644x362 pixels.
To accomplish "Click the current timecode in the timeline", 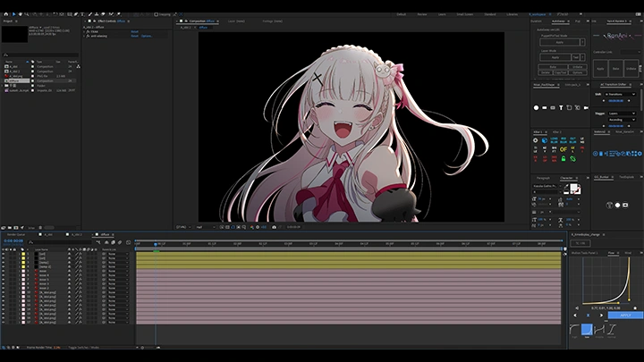I will 13,241.
